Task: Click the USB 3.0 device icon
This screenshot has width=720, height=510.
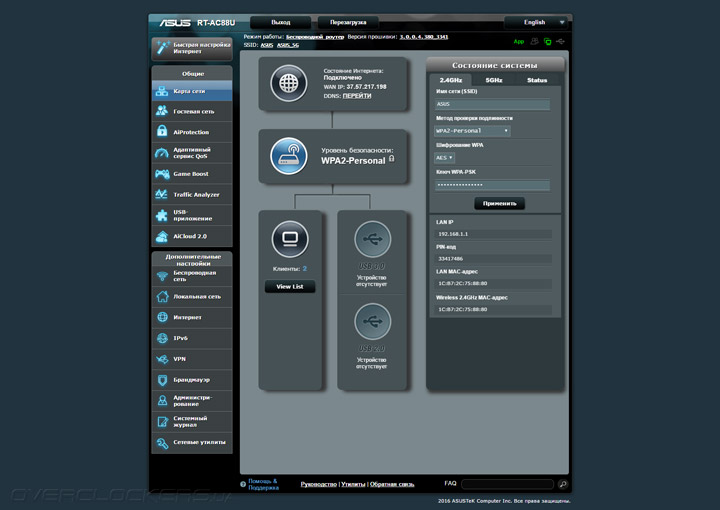Action: [372, 240]
